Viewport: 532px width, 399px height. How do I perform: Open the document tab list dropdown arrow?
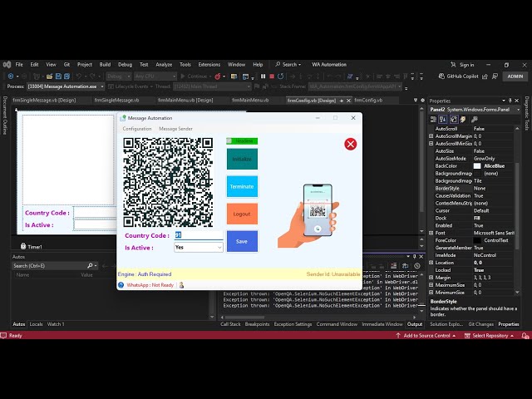[x=416, y=101]
